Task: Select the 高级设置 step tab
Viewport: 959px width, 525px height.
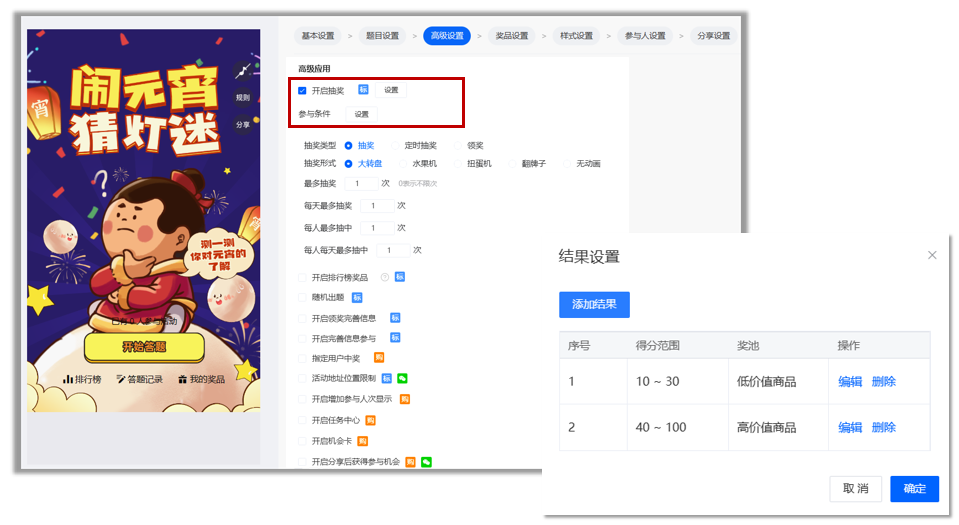Action: coord(447,35)
